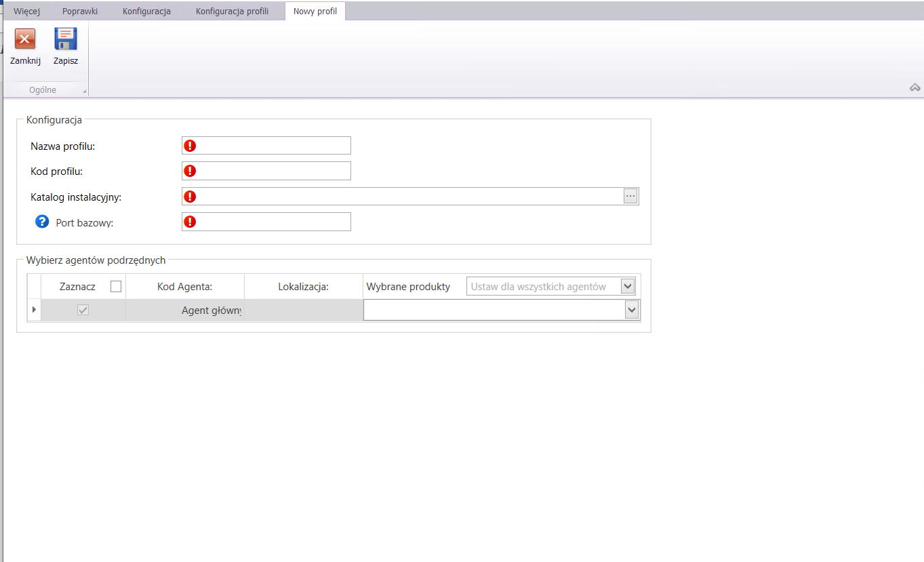Expand the Agent główny products dropdown arrow

click(632, 310)
